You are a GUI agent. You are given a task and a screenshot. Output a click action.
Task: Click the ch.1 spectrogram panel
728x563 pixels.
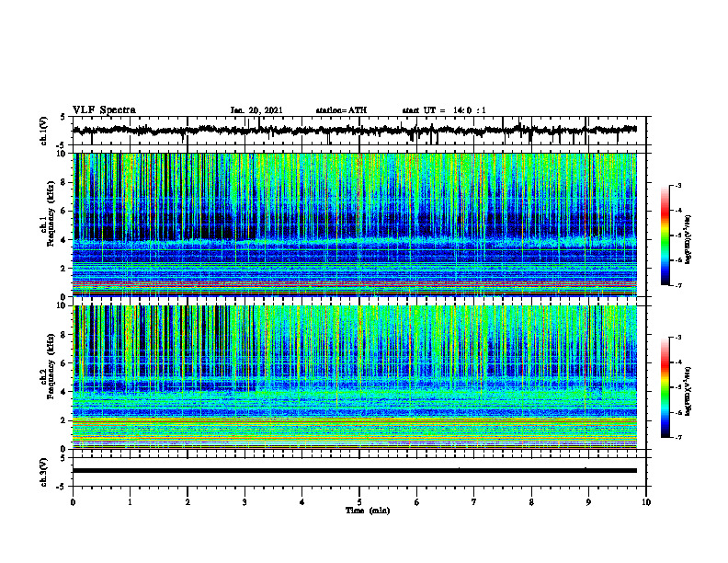tap(355, 224)
